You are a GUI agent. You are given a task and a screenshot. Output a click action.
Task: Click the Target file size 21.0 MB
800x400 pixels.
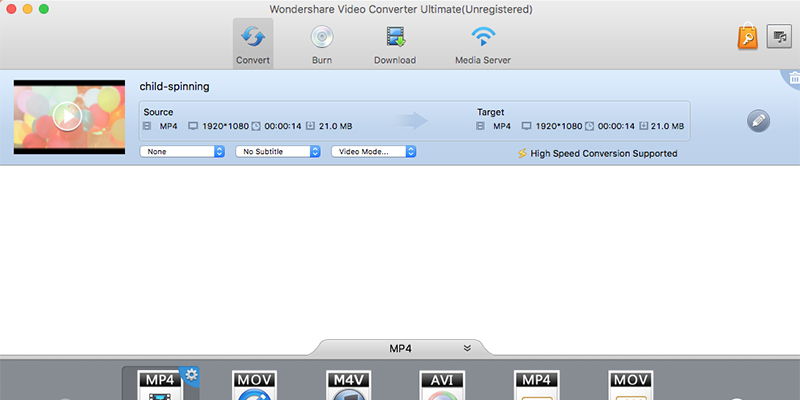(x=667, y=126)
